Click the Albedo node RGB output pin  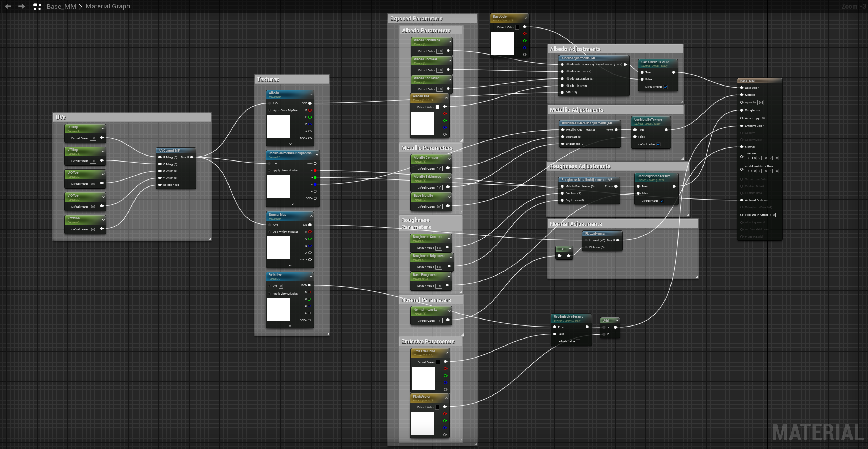pyautogui.click(x=310, y=103)
